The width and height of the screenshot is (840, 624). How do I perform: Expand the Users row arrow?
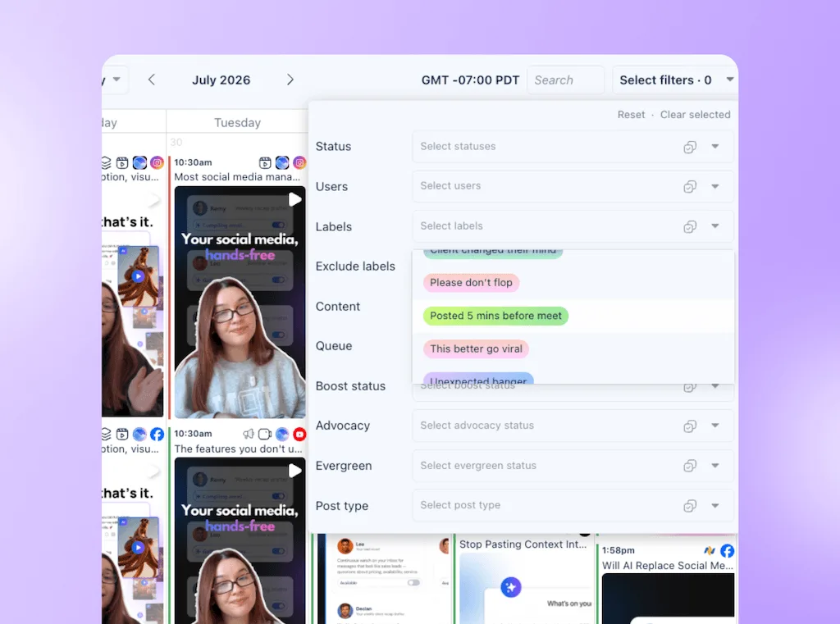(x=715, y=186)
